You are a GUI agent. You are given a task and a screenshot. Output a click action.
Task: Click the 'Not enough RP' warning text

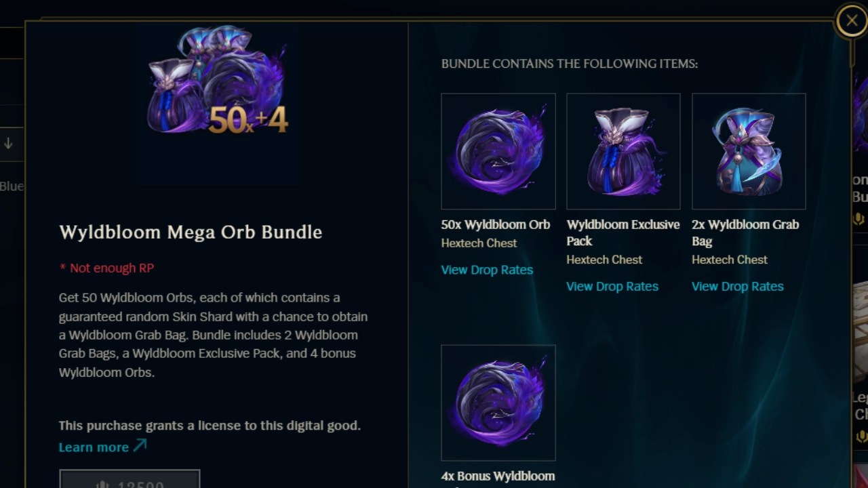click(x=107, y=268)
